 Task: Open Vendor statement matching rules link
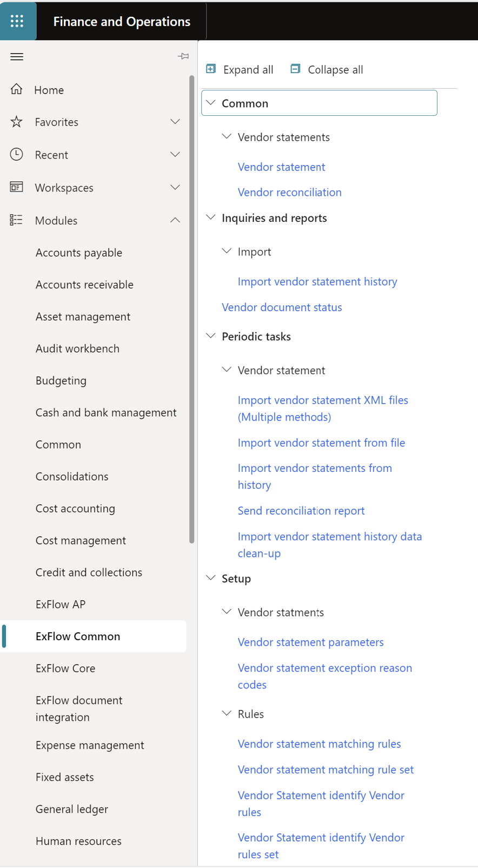coord(319,744)
